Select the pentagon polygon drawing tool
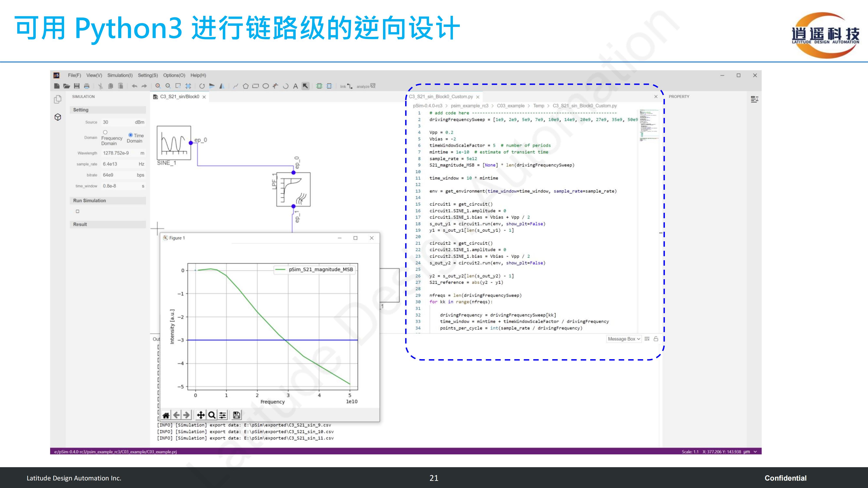The image size is (868, 488). (246, 86)
